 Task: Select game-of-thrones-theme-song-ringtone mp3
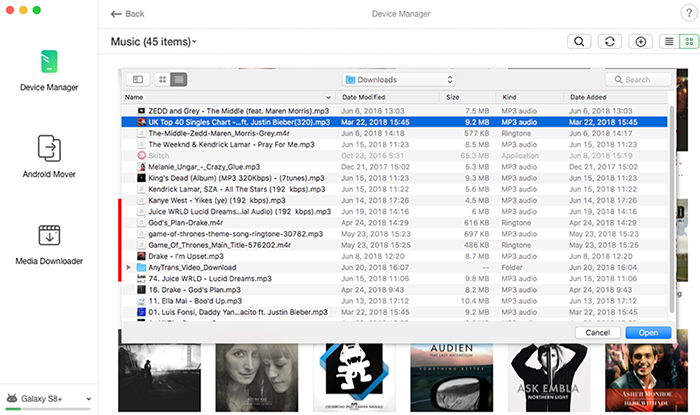click(x=394, y=234)
